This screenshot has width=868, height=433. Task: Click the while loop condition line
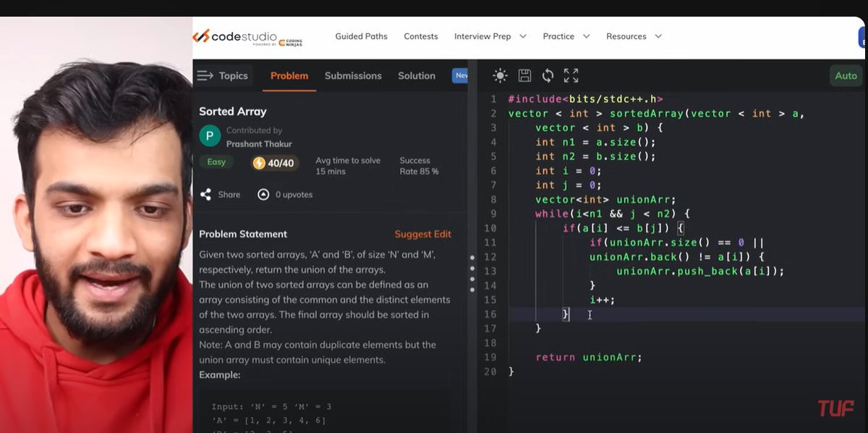pyautogui.click(x=613, y=214)
